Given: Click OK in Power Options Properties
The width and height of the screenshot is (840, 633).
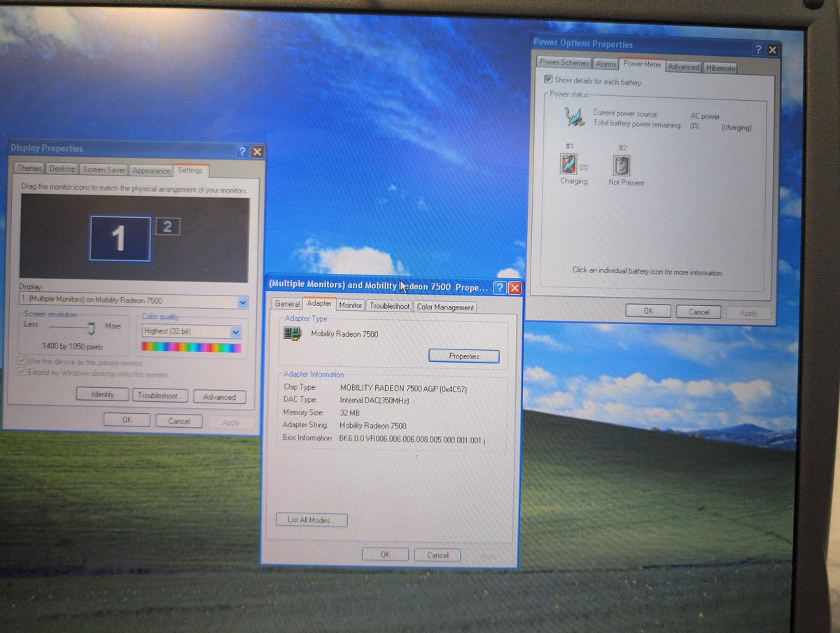Looking at the screenshot, I should point(648,311).
